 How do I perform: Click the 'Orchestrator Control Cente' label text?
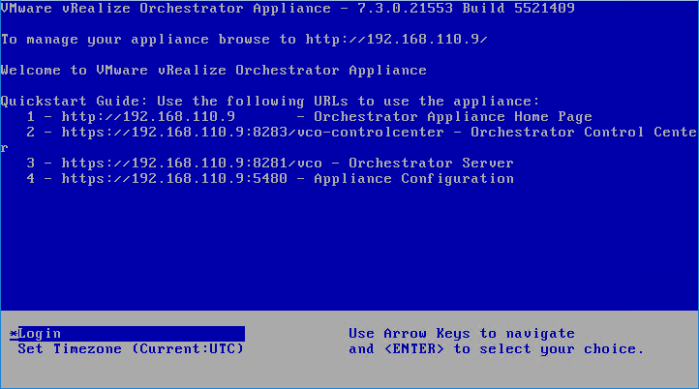click(x=584, y=132)
